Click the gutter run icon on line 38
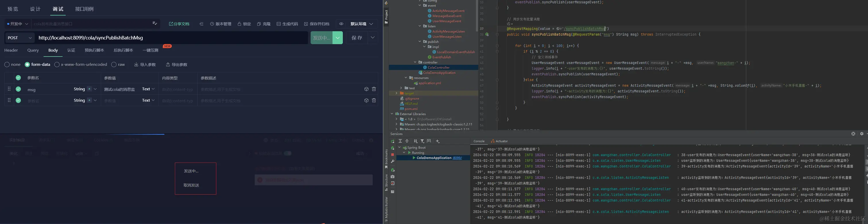The height and width of the screenshot is (224, 868). point(487,35)
